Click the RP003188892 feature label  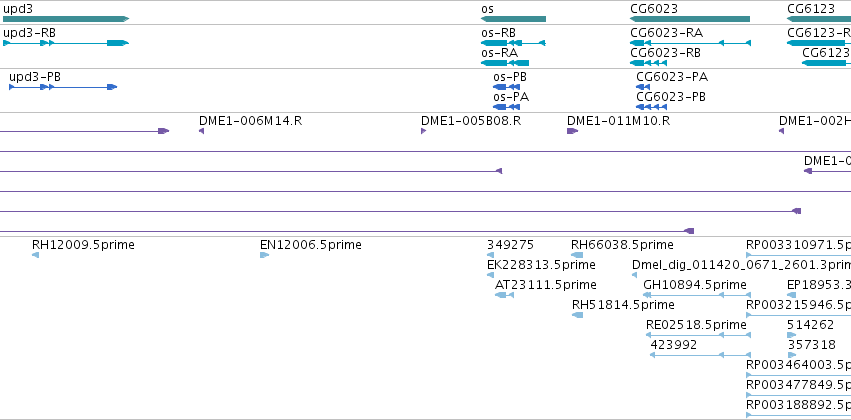(798, 405)
